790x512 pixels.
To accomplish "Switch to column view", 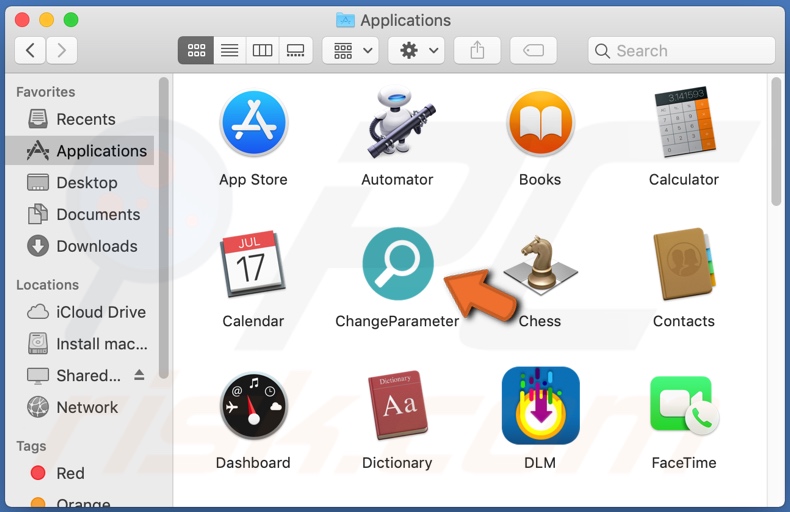I will (x=262, y=50).
